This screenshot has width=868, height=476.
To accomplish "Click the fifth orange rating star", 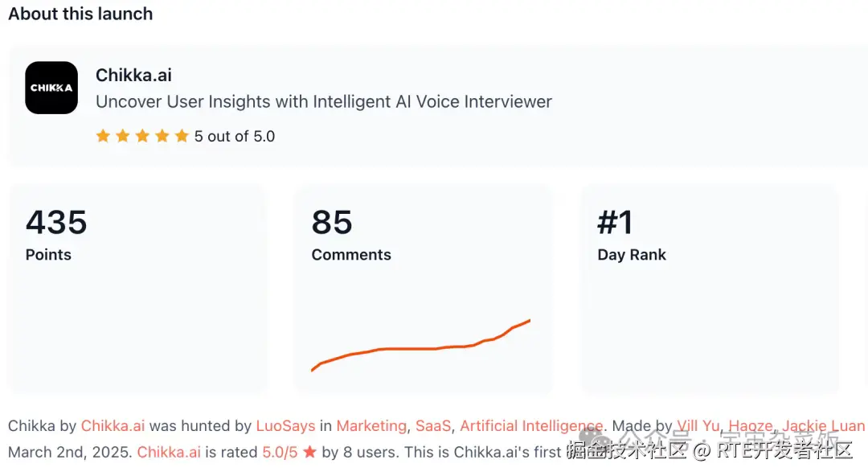I will tap(182, 136).
